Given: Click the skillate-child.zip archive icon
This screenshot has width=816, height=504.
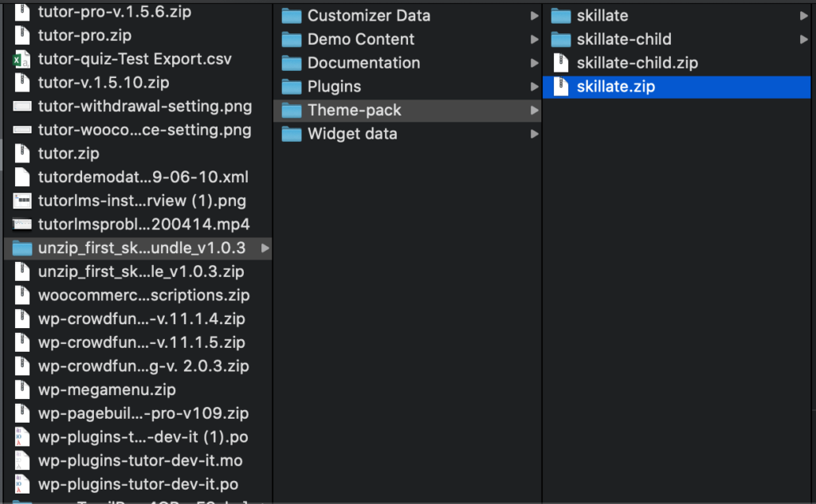Looking at the screenshot, I should tap(561, 63).
